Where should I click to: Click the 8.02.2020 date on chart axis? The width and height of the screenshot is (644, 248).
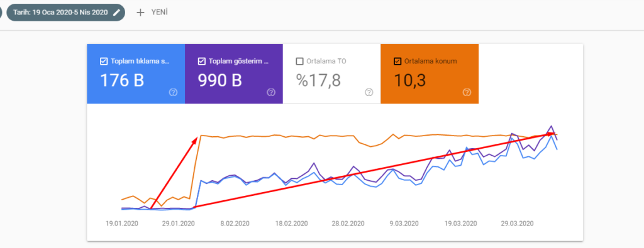[x=235, y=224]
